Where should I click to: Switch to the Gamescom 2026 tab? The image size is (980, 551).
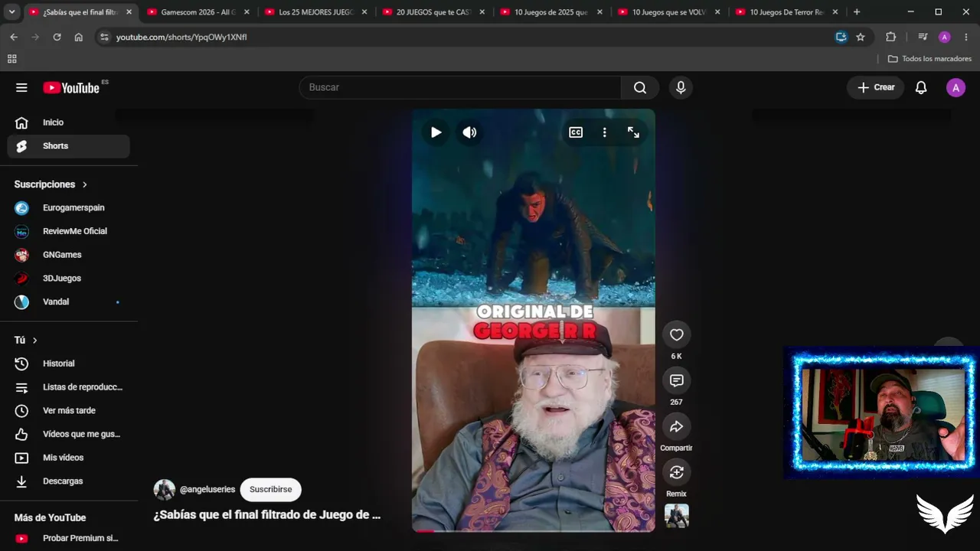click(x=198, y=12)
